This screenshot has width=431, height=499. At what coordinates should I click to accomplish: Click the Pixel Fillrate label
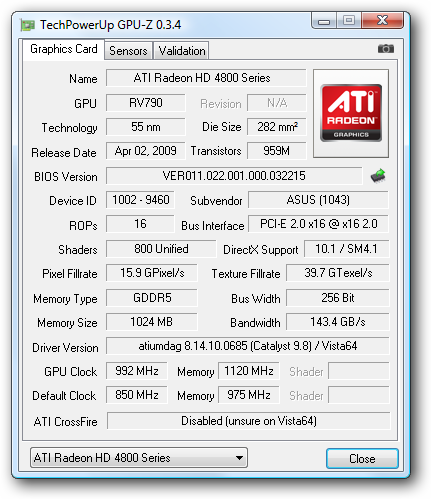70,274
